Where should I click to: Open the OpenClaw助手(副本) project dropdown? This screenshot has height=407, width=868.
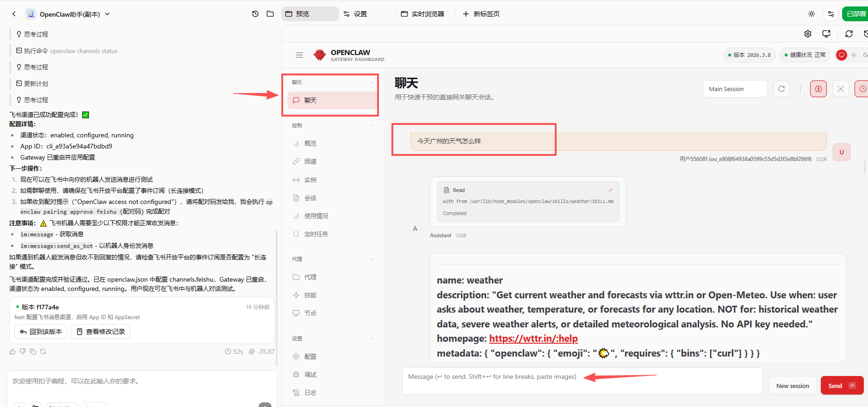coord(68,14)
